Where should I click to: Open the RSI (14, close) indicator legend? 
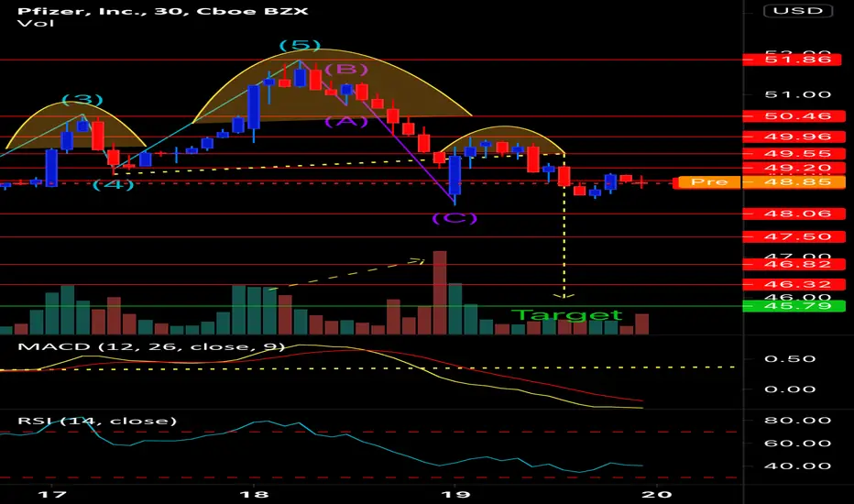pyautogui.click(x=97, y=421)
